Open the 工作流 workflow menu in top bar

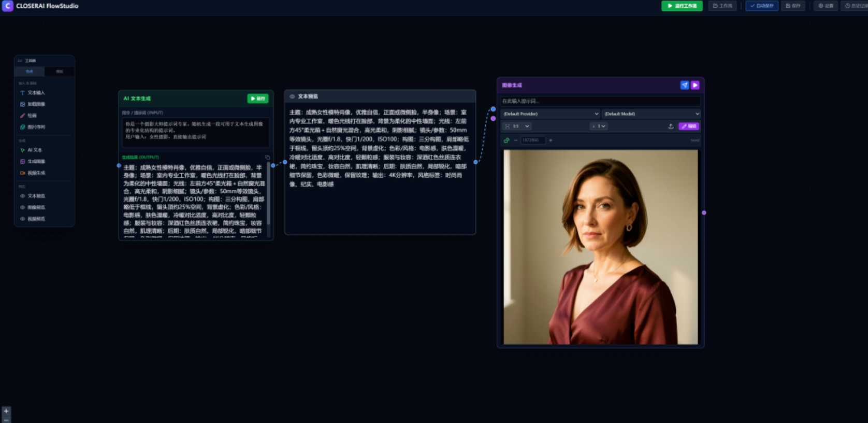(722, 6)
